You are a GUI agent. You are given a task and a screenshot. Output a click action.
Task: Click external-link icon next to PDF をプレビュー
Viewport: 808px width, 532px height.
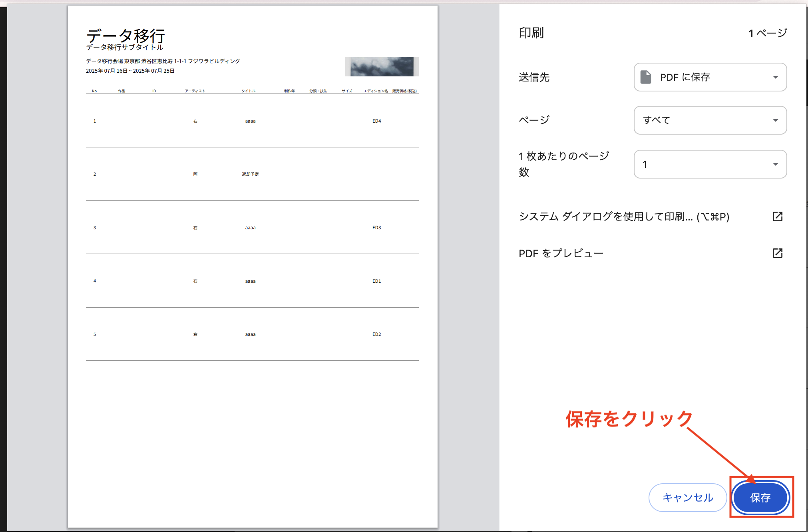pos(777,253)
